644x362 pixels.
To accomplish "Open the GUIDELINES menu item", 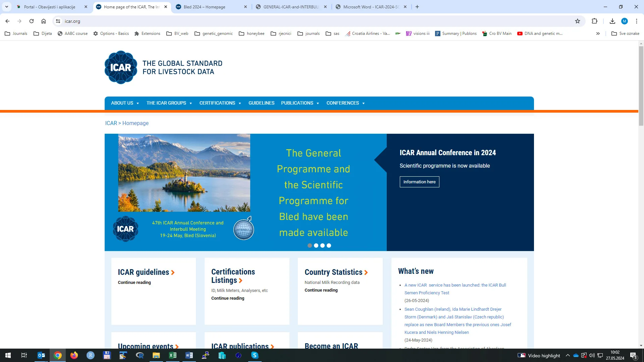I will 261,103.
